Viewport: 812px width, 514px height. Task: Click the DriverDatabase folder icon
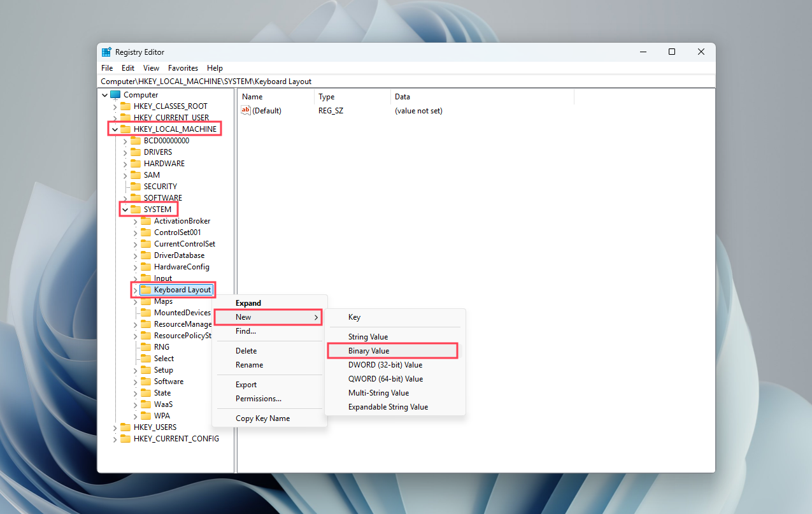pos(146,255)
